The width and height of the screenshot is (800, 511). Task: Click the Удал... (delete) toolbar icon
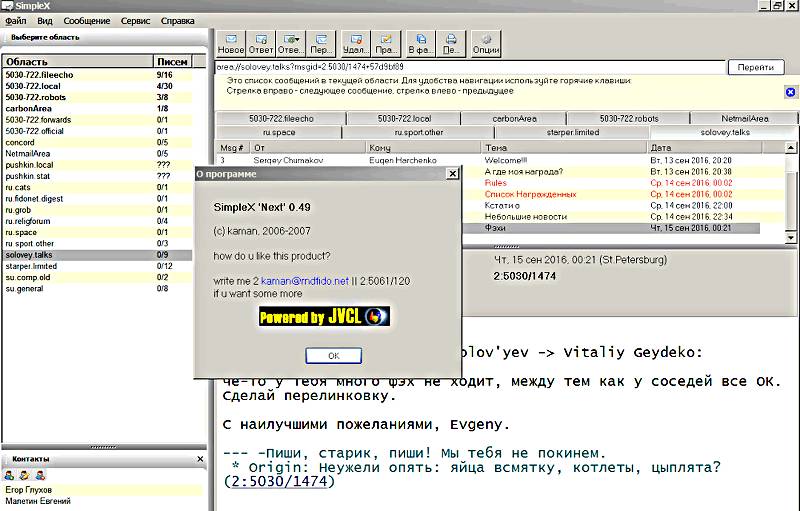click(356, 44)
